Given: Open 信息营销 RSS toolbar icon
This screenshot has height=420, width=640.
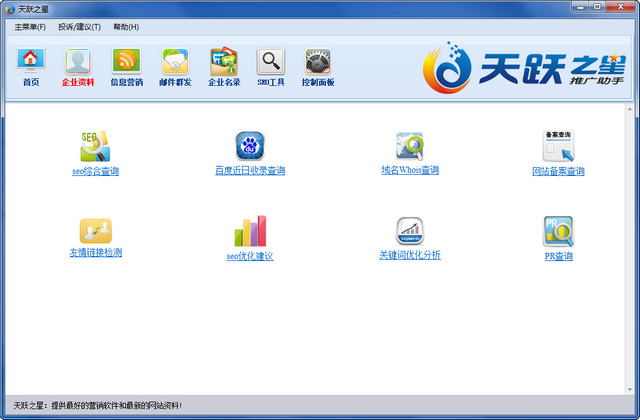Looking at the screenshot, I should 127,61.
